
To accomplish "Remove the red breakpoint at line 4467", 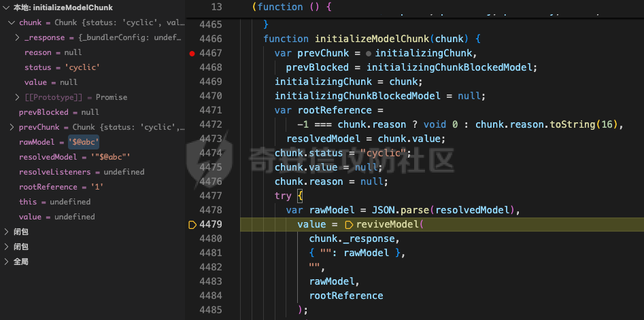I will [192, 53].
